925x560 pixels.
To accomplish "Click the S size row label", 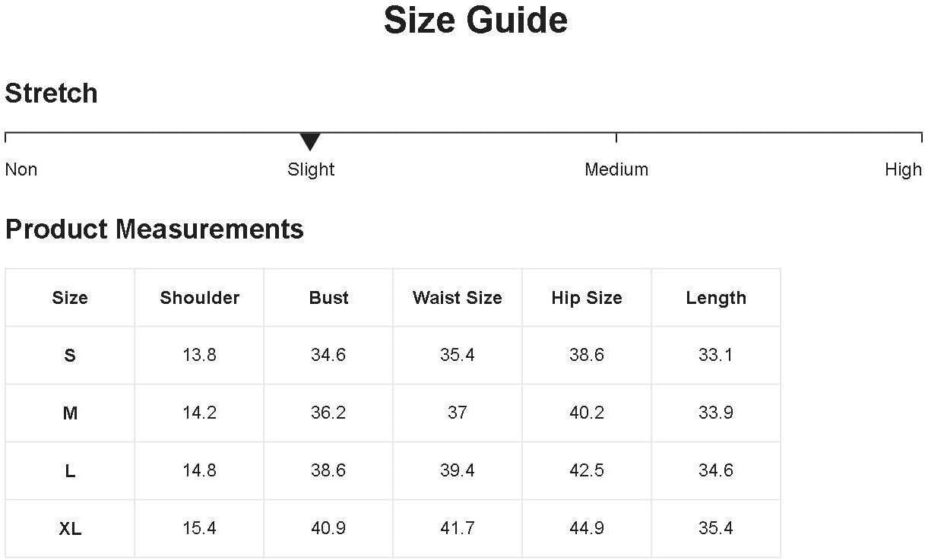I will point(70,355).
